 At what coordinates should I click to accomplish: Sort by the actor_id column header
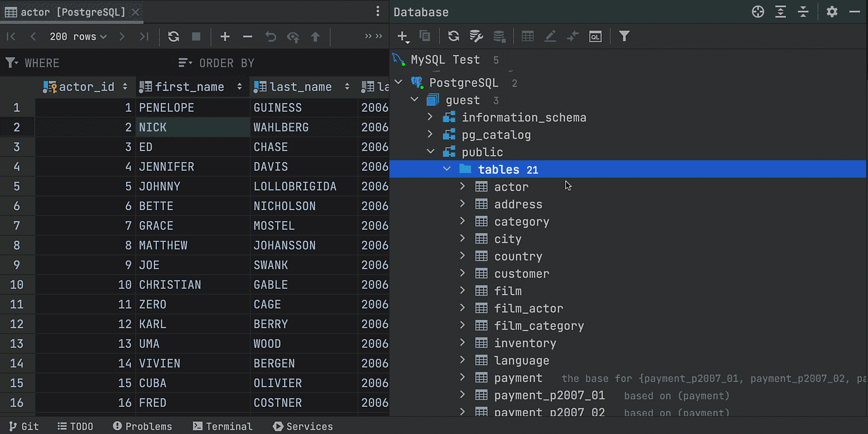[x=86, y=87]
